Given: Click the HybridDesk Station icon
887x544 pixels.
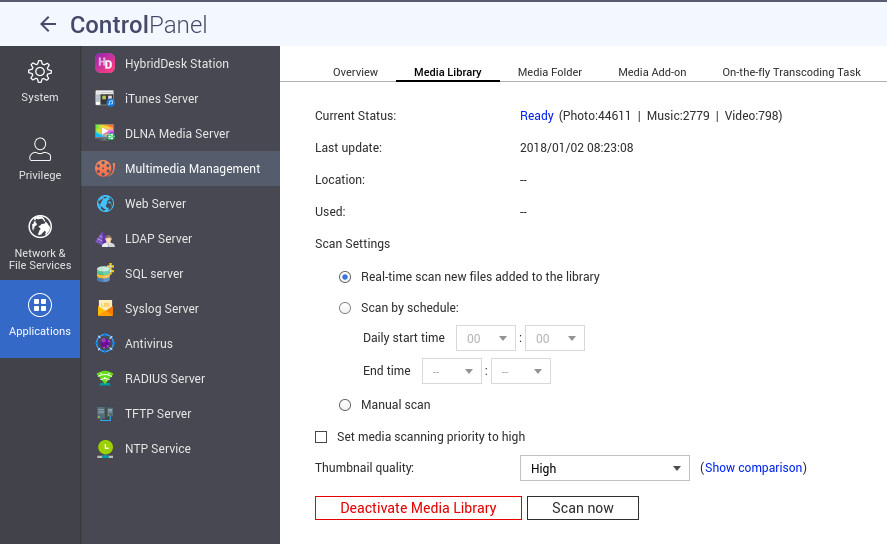Looking at the screenshot, I should tap(105, 63).
